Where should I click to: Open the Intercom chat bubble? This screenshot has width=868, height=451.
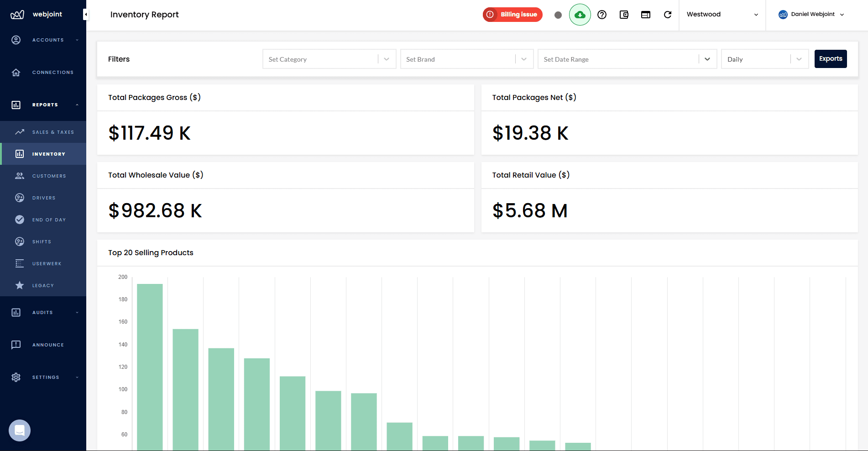[x=19, y=430]
